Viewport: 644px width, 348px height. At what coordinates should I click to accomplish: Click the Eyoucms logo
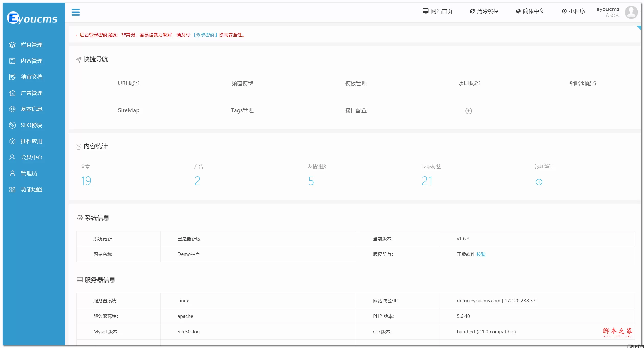point(32,18)
